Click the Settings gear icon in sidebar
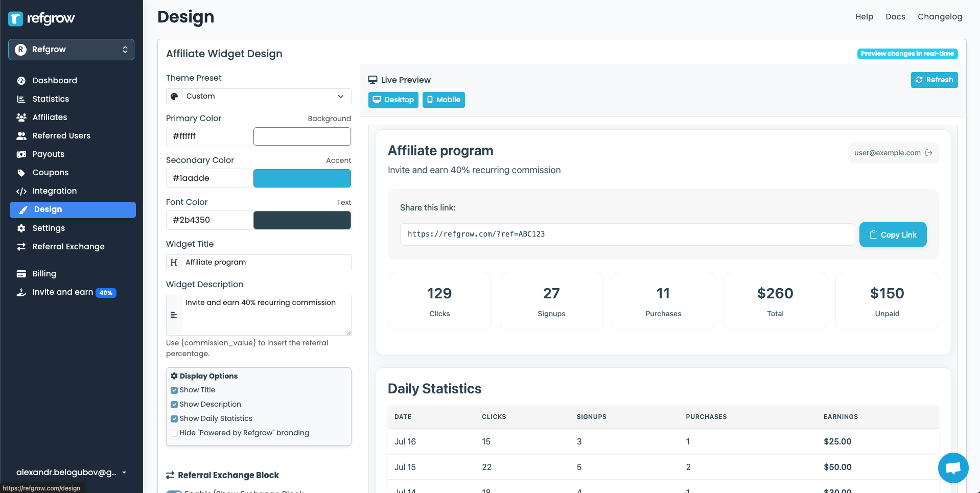 tap(21, 228)
